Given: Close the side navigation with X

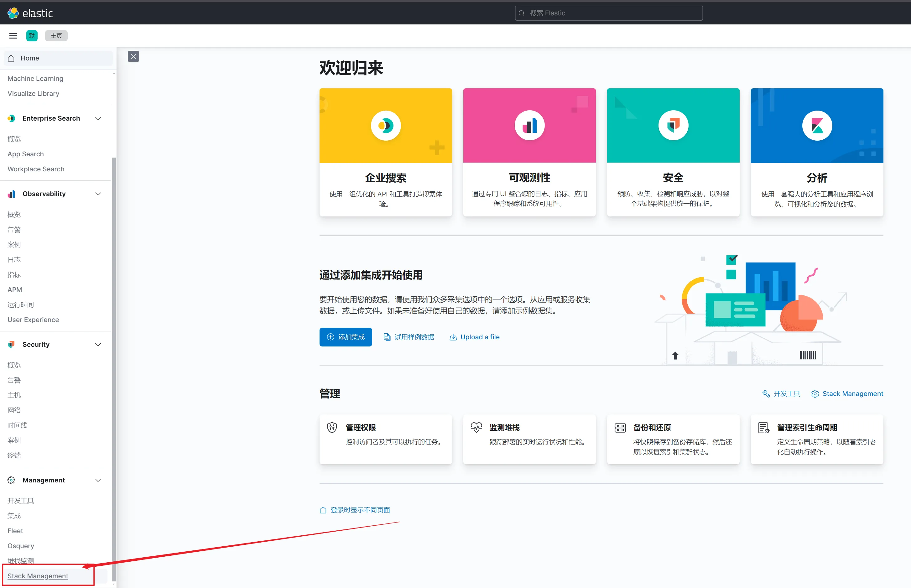Looking at the screenshot, I should click(x=133, y=56).
